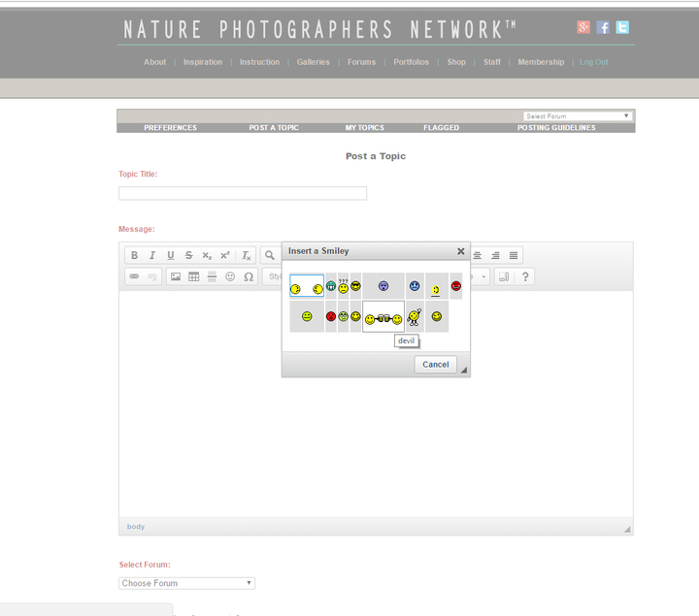
Task: Apply Italic formatting button
Action: click(152, 255)
